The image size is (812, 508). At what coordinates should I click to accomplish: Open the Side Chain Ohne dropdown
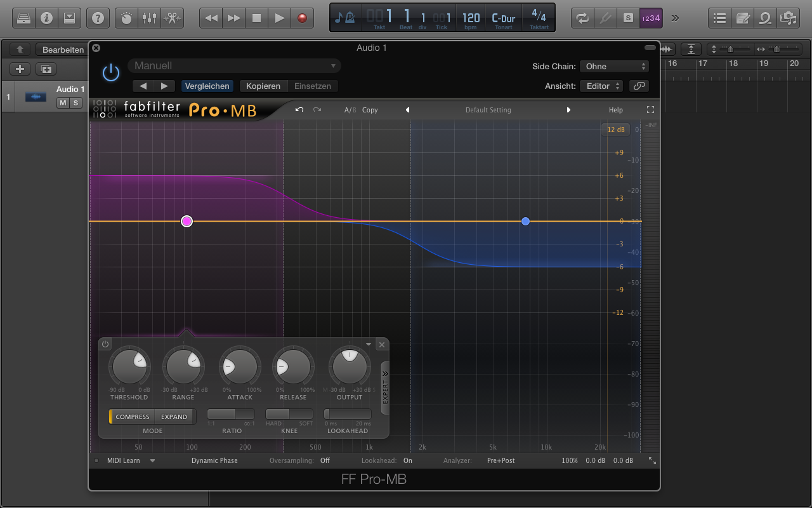point(614,66)
